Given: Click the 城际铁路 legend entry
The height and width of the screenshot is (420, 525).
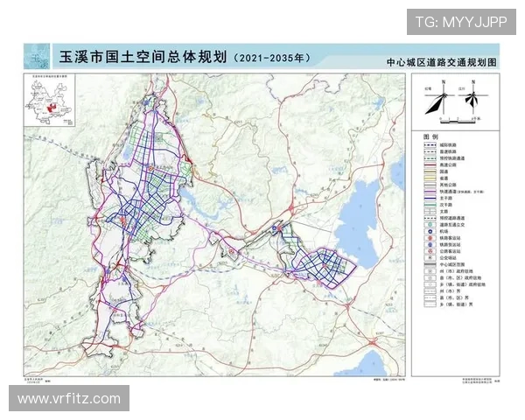Looking at the screenshot, I should pos(444,144).
